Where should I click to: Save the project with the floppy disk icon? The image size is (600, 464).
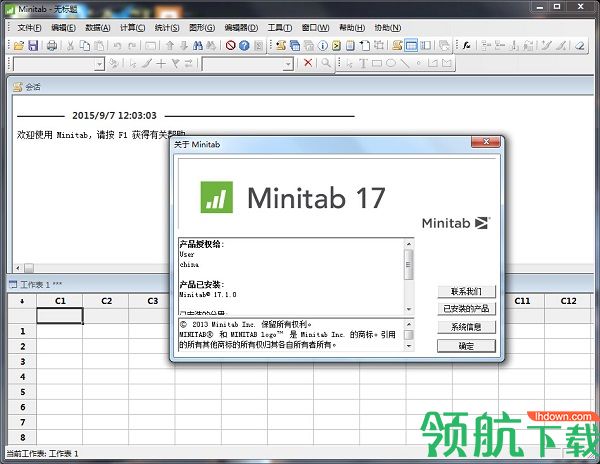pyautogui.click(x=33, y=46)
